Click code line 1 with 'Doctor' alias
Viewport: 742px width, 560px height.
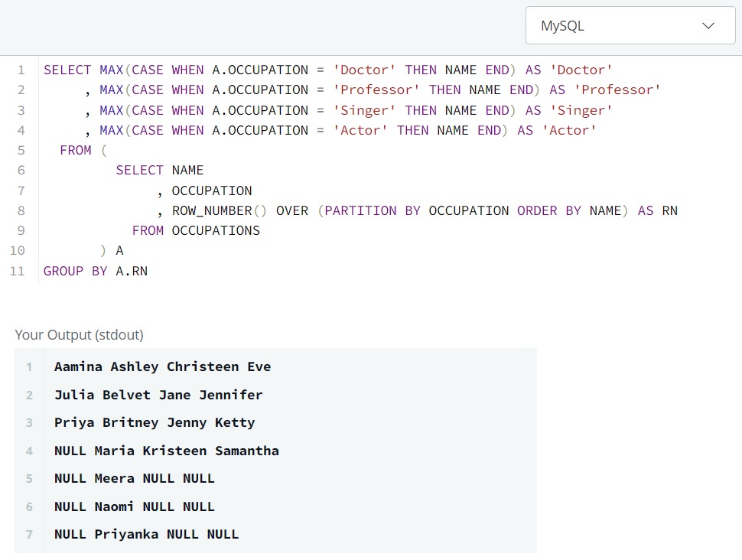[327, 70]
